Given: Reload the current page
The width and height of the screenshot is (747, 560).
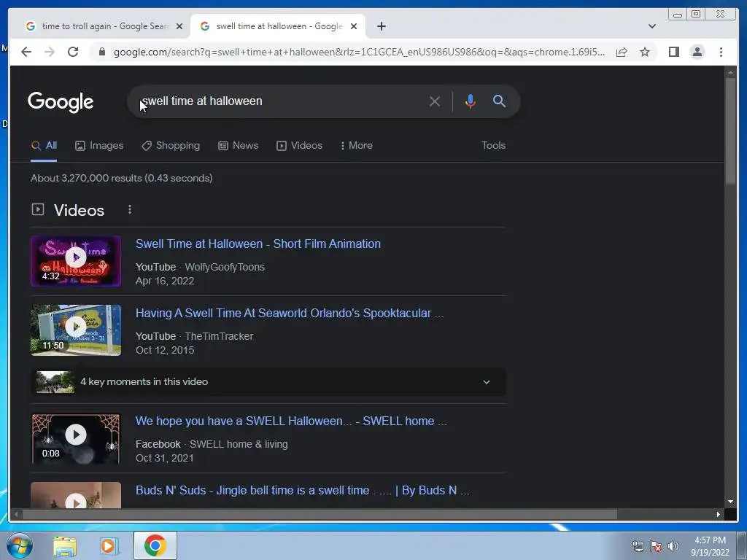Looking at the screenshot, I should [x=73, y=52].
